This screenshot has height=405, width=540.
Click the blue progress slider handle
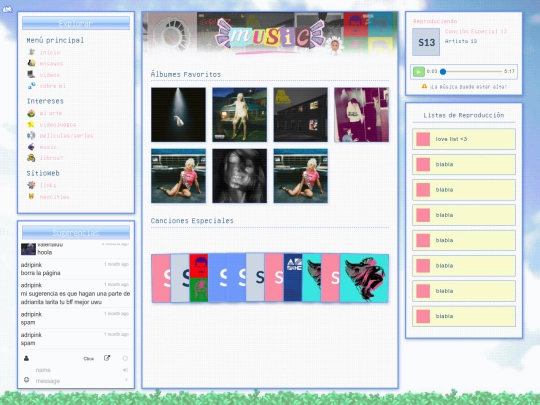pyautogui.click(x=443, y=72)
